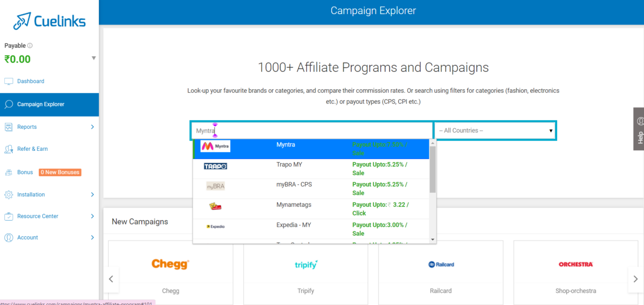
Task: Select the Trapo MY suggestion
Action: [x=311, y=169]
